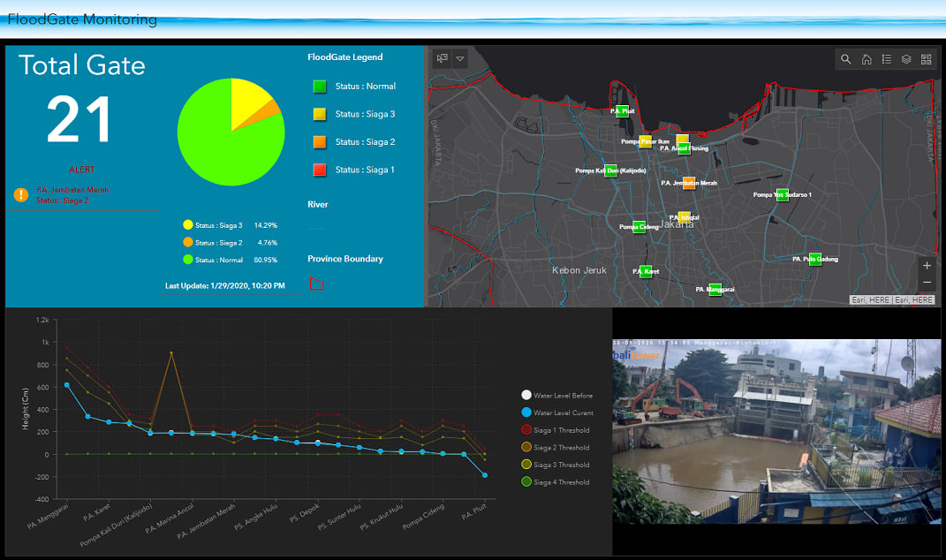Toggle Siaga 1 Threshold legend series
Viewport: 946px width, 560px height.
pos(555,430)
